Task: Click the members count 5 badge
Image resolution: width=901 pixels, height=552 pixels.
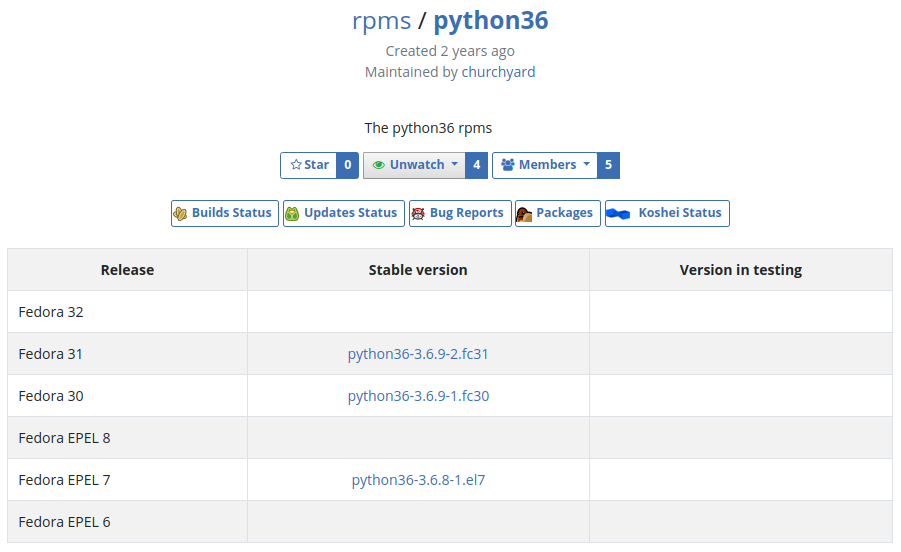Action: [608, 165]
